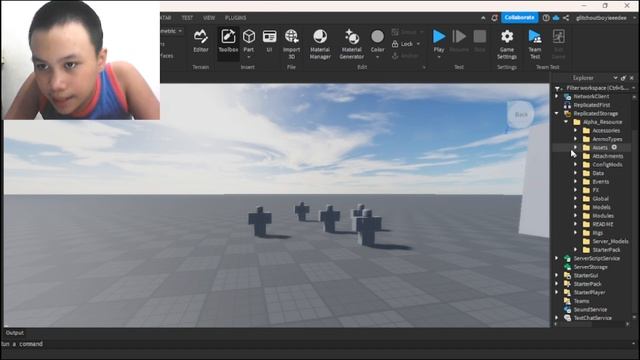Image resolution: width=640 pixels, height=360 pixels.
Task: Click the command bar input
Action: tap(318, 344)
